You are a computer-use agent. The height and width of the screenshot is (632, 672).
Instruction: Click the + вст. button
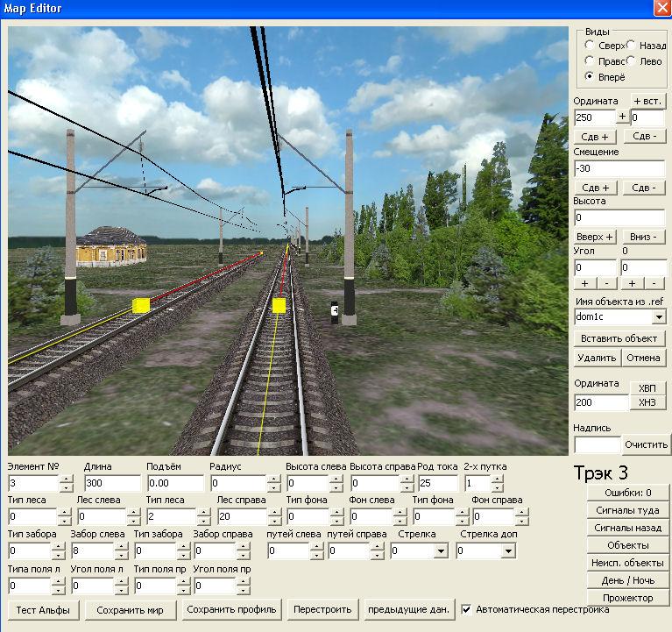point(647,101)
